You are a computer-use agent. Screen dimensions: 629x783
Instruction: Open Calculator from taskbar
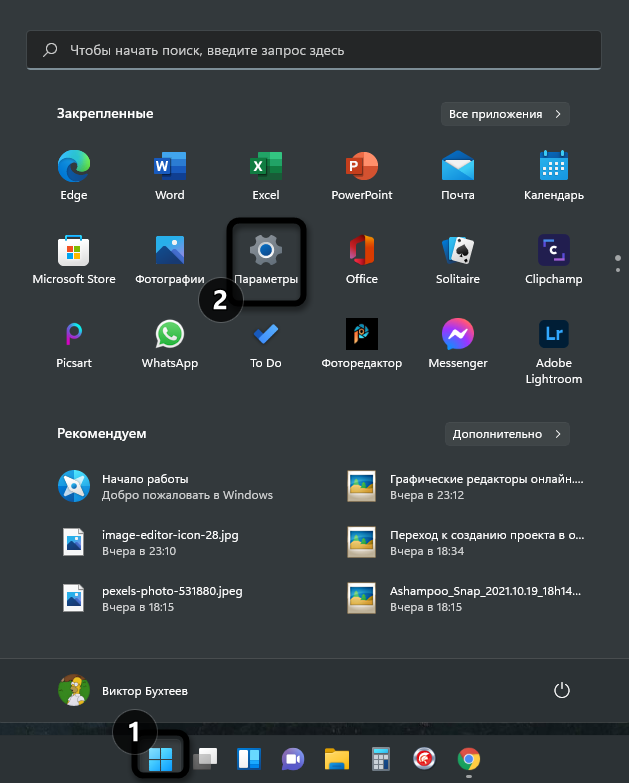380,759
